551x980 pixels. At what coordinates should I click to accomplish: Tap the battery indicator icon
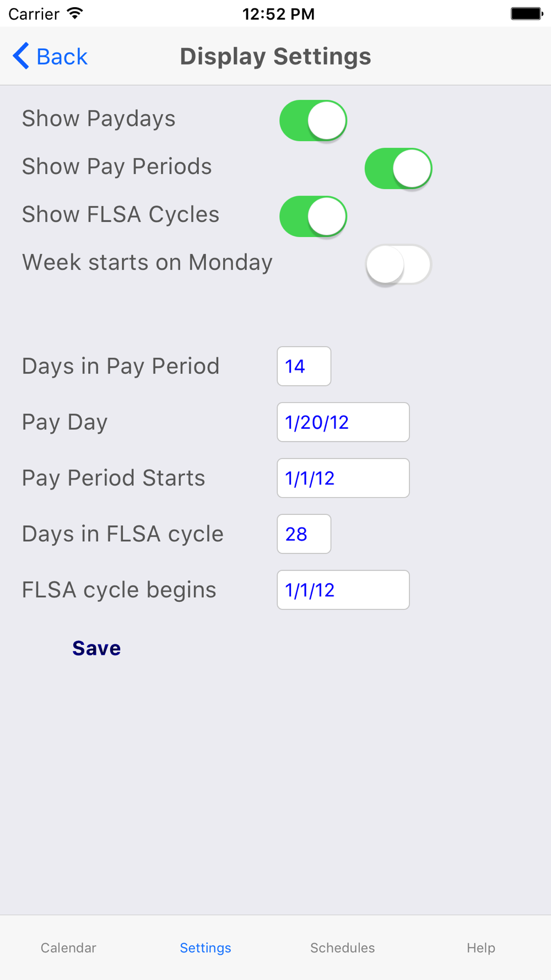pos(526,14)
